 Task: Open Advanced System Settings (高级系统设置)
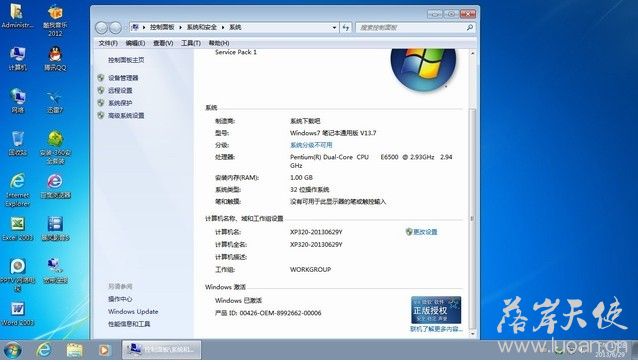(x=126, y=116)
